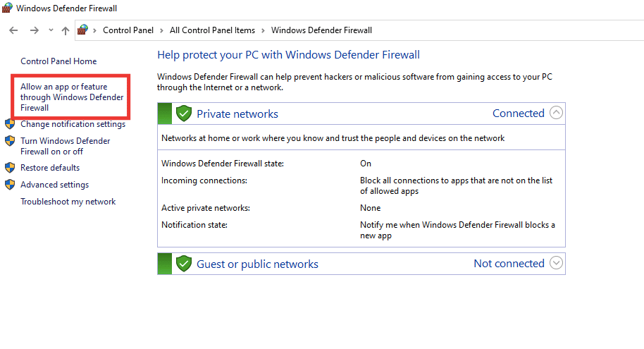The image size is (644, 349).
Task: Expand chevron after Control Panel breadcrumb
Action: 161,30
